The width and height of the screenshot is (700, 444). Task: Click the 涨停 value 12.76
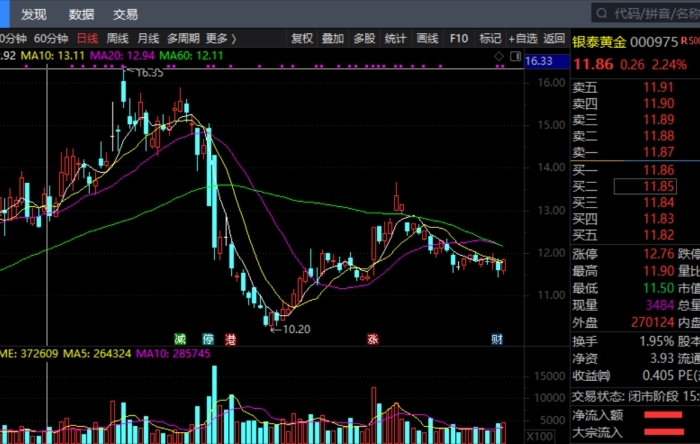point(658,254)
